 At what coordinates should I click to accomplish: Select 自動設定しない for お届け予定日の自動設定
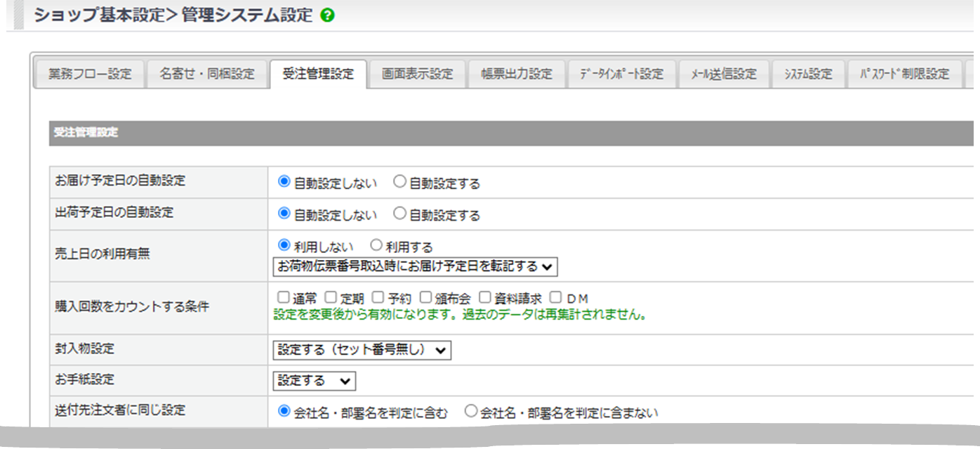pos(284,182)
